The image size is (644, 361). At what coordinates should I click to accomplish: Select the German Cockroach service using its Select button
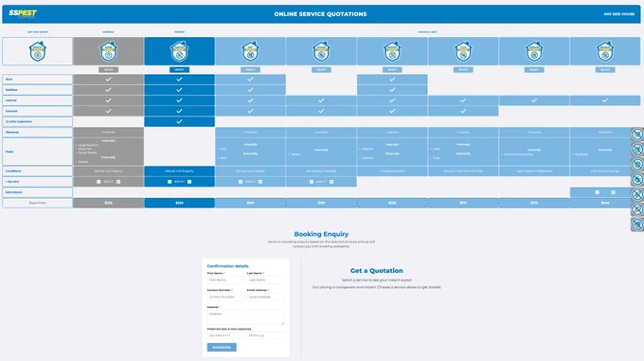pos(534,70)
